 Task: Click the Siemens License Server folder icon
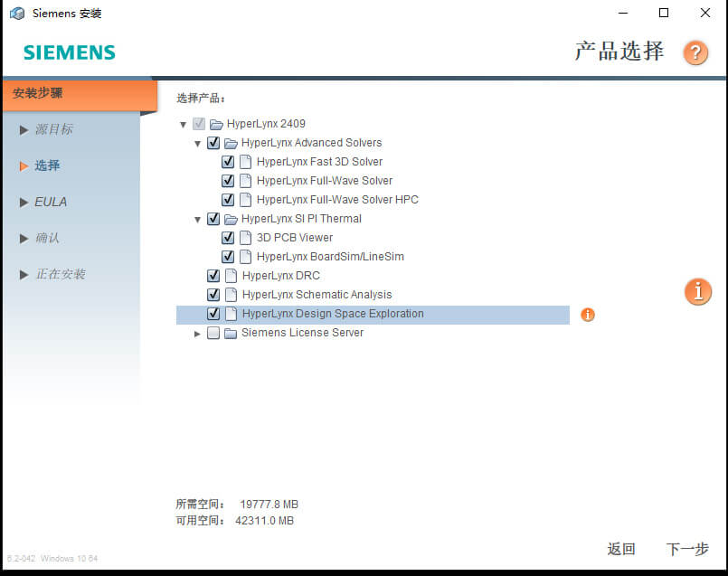point(231,334)
